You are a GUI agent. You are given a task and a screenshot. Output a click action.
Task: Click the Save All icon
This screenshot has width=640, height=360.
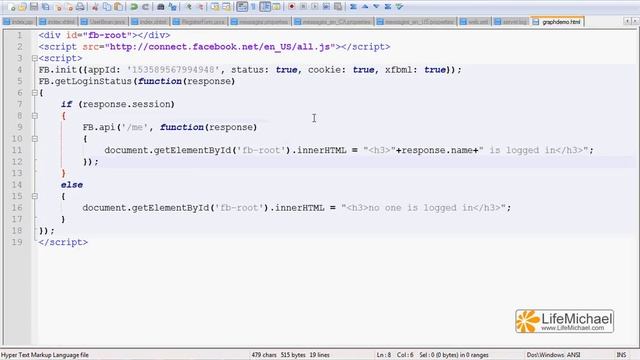pos(46,7)
